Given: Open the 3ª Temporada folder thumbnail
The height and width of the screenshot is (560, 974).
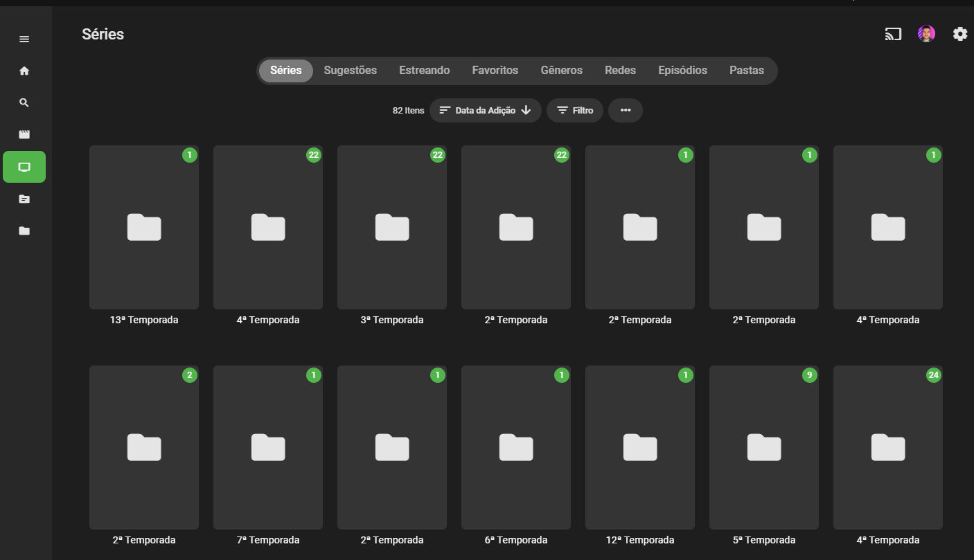Looking at the screenshot, I should [392, 227].
